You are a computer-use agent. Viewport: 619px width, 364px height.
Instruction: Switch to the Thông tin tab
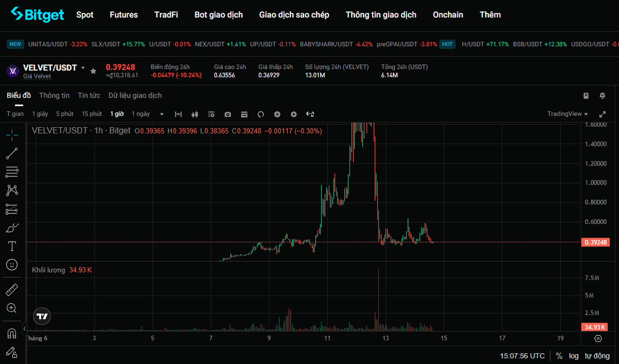point(54,95)
